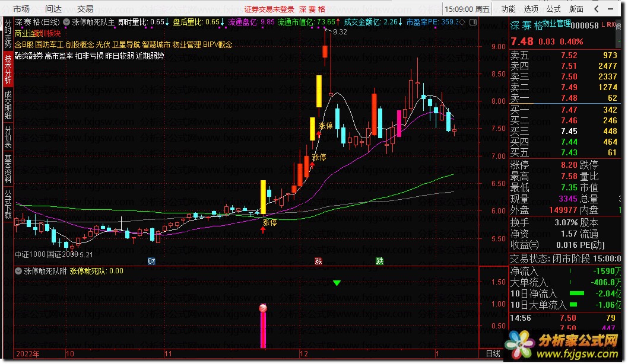The height and width of the screenshot is (364, 628).
Task: Select the 日线 period button
Action: [x=493, y=353]
